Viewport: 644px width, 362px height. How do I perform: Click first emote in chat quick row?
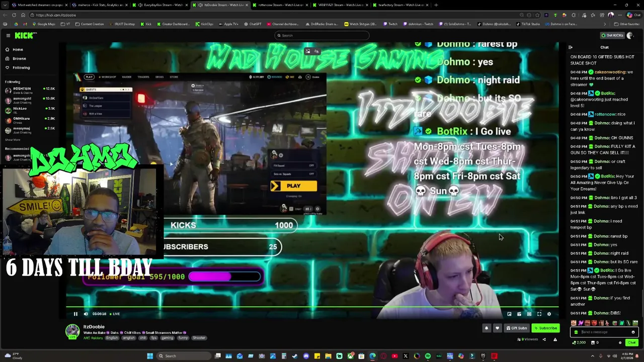pos(574,323)
